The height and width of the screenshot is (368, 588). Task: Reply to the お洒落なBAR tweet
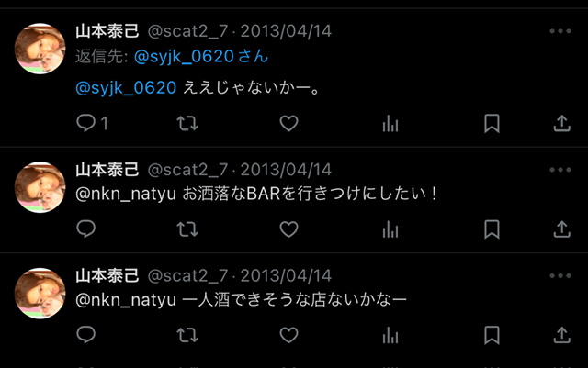pyautogui.click(x=85, y=229)
